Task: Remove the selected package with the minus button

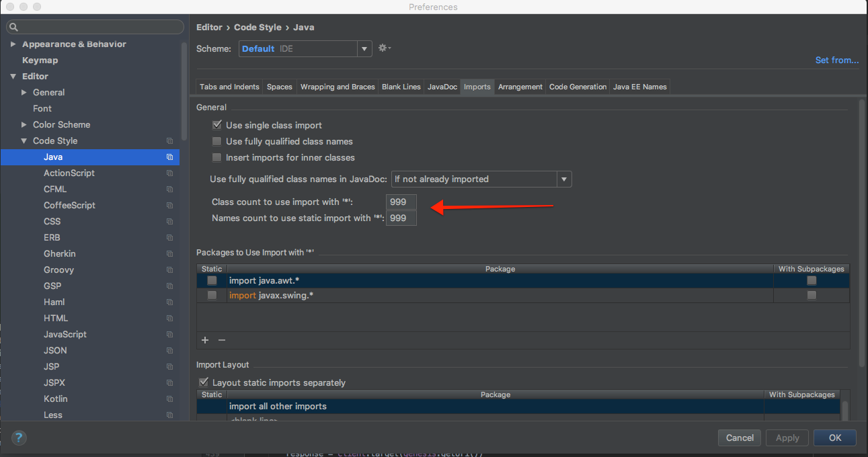Action: [221, 340]
